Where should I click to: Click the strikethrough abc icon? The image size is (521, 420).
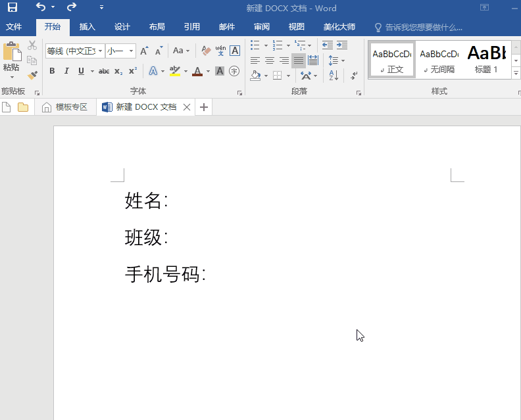pyautogui.click(x=104, y=71)
